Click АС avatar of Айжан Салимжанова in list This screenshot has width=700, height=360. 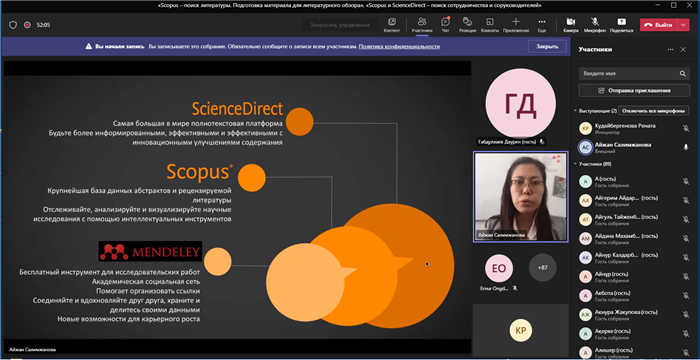pos(585,147)
